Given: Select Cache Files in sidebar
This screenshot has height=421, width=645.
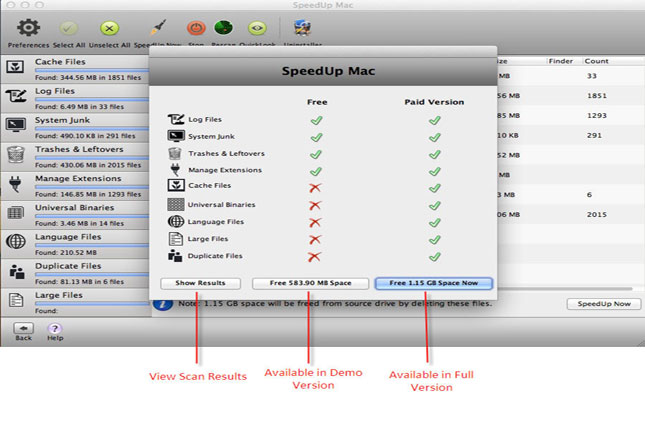Looking at the screenshot, I should [x=76, y=69].
